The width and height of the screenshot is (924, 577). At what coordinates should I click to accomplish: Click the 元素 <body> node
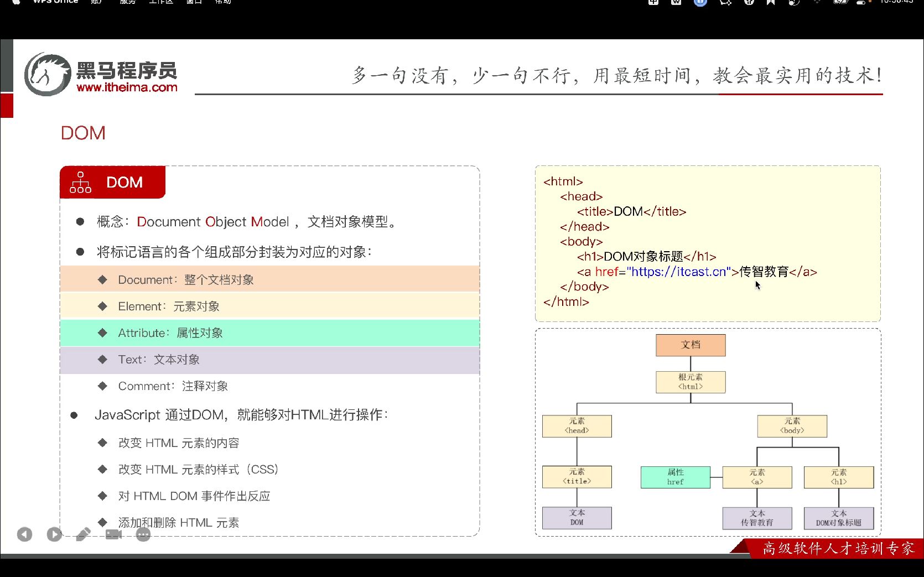[x=792, y=426]
